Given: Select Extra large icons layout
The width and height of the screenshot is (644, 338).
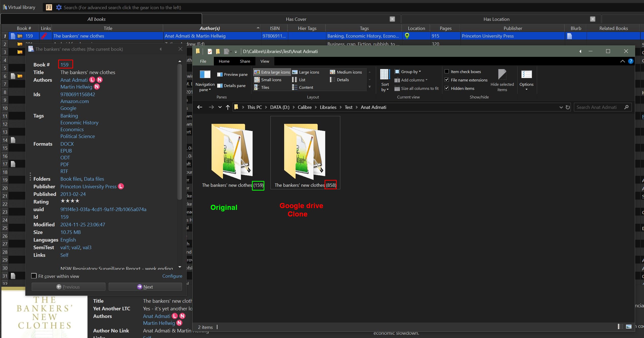Looking at the screenshot, I should pyautogui.click(x=272, y=72).
